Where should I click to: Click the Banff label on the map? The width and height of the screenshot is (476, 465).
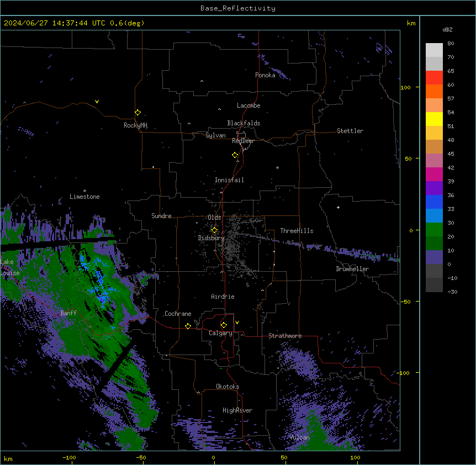pos(68,313)
